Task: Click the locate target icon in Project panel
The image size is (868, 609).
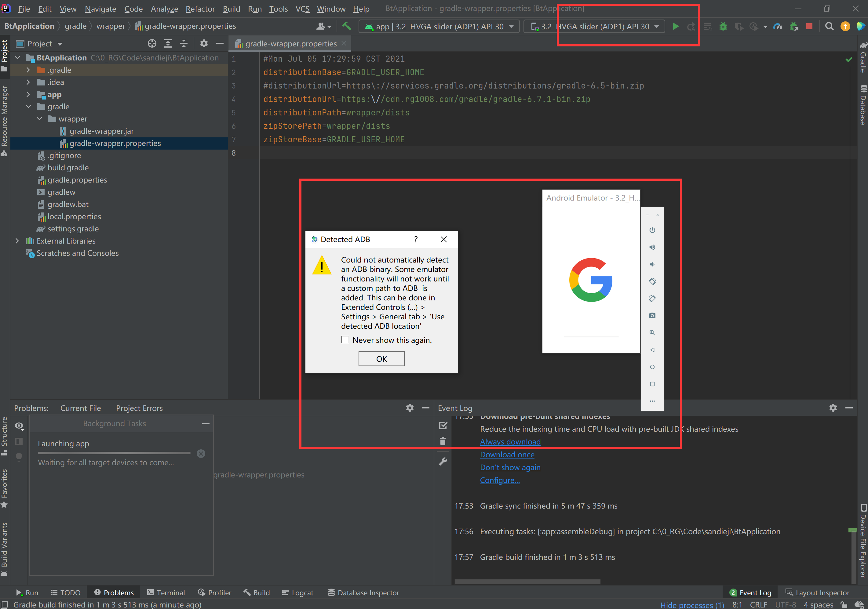Action: 152,44
